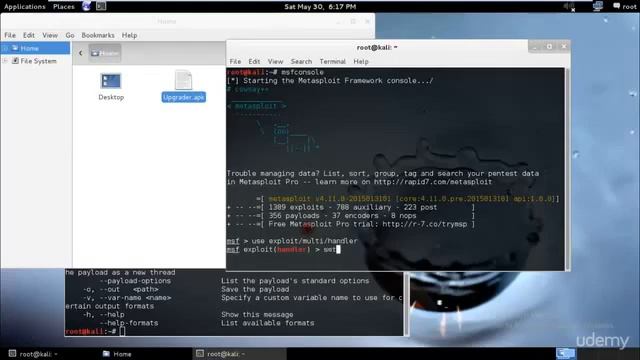Open the root user menu
640x360 pixels.
[x=624, y=7]
